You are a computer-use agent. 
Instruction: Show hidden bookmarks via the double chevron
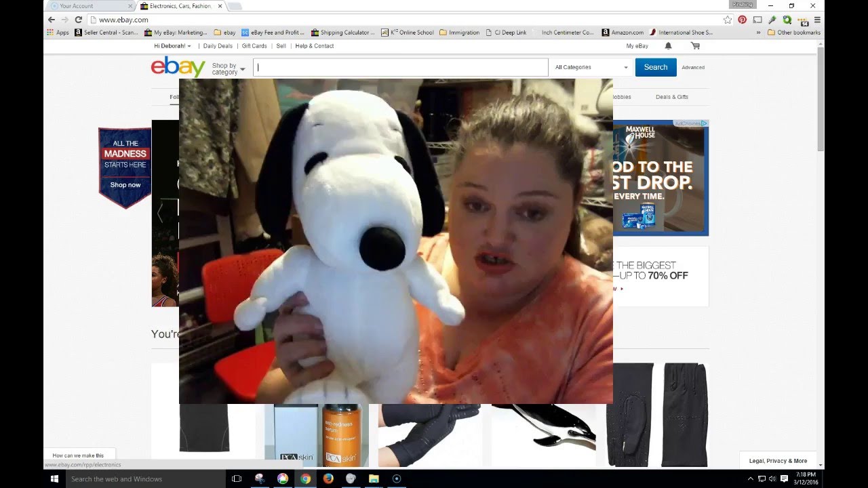759,33
